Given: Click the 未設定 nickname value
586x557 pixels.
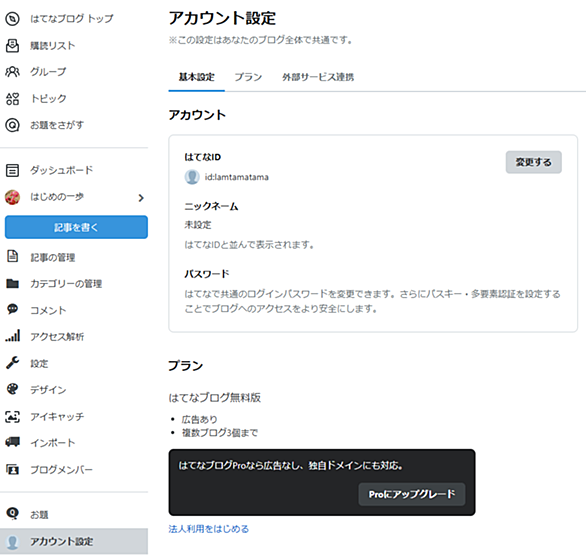Looking at the screenshot, I should 198,225.
